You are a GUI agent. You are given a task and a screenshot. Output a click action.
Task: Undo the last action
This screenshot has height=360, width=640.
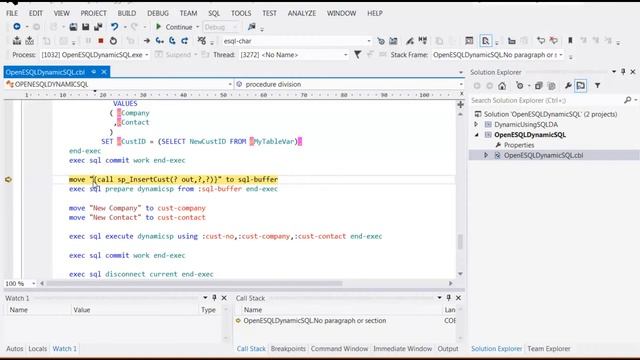(114, 27)
